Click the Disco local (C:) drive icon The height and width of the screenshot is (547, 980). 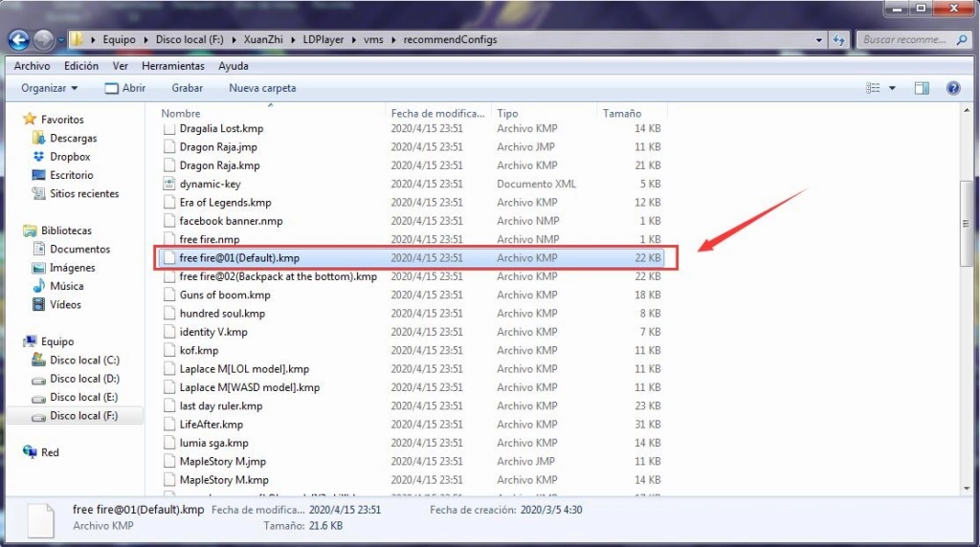[x=38, y=360]
